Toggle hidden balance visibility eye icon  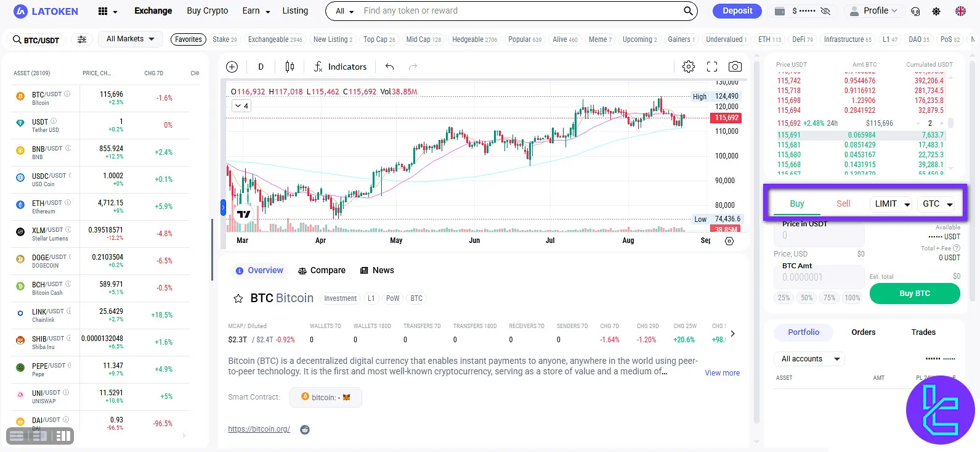pos(826,11)
